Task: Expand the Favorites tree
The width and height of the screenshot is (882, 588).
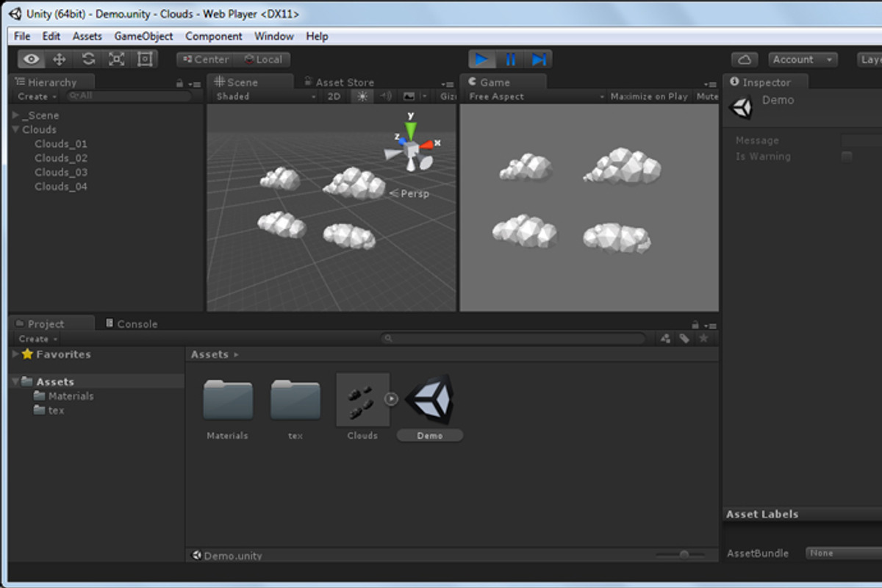Action: [x=16, y=354]
